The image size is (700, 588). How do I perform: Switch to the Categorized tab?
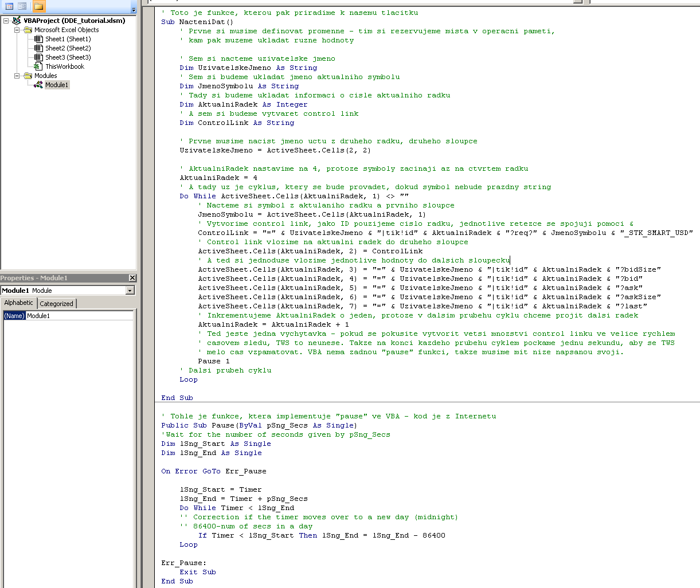point(56,304)
